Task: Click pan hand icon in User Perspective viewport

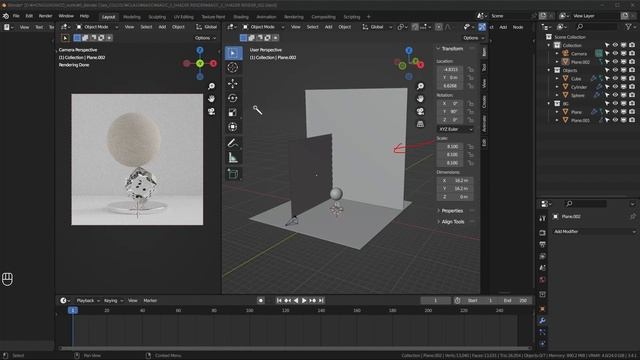Action: point(420,99)
